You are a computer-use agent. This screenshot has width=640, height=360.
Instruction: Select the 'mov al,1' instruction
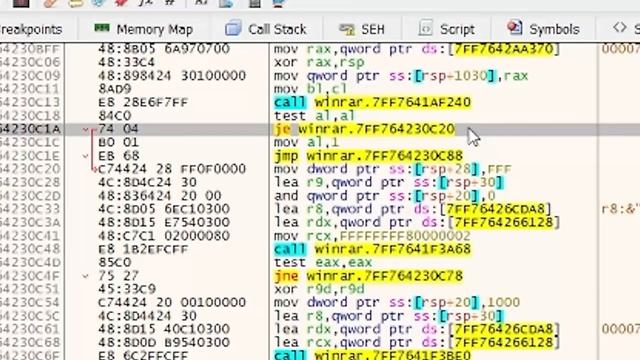coord(306,142)
